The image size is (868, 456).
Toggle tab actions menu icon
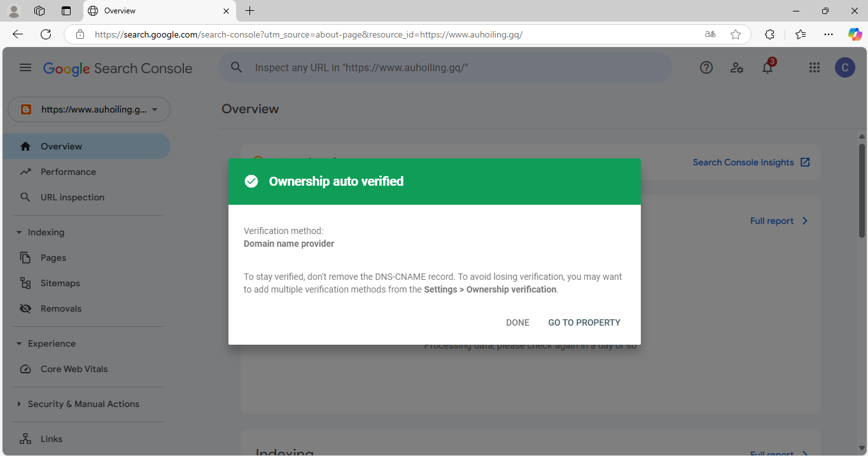coord(66,11)
